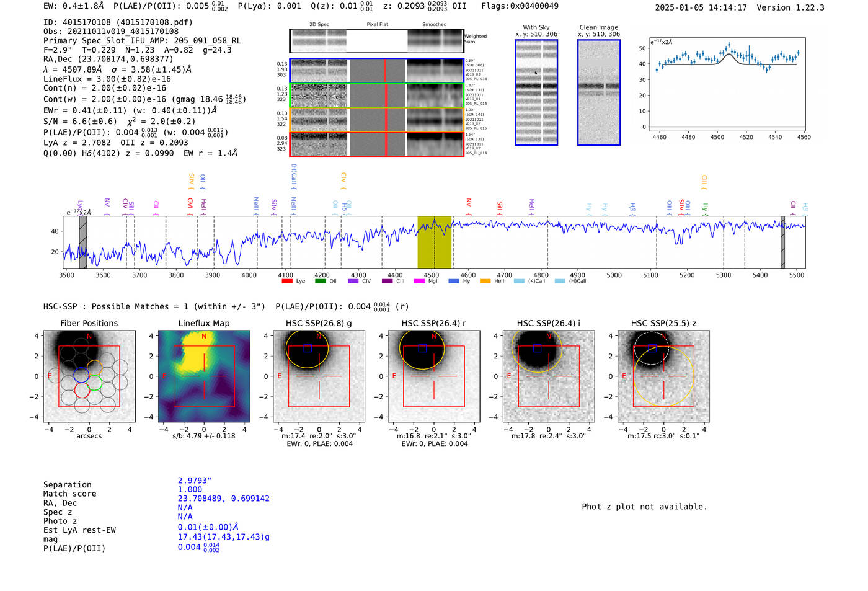The width and height of the screenshot is (868, 591).
Task: Click the Weighted Sum 2D spectrum strip
Action: pyautogui.click(x=376, y=41)
